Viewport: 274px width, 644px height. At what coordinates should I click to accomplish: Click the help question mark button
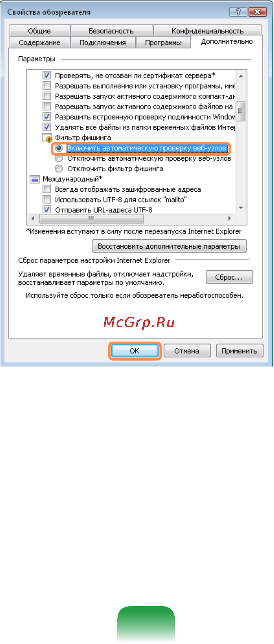pos(238,12)
